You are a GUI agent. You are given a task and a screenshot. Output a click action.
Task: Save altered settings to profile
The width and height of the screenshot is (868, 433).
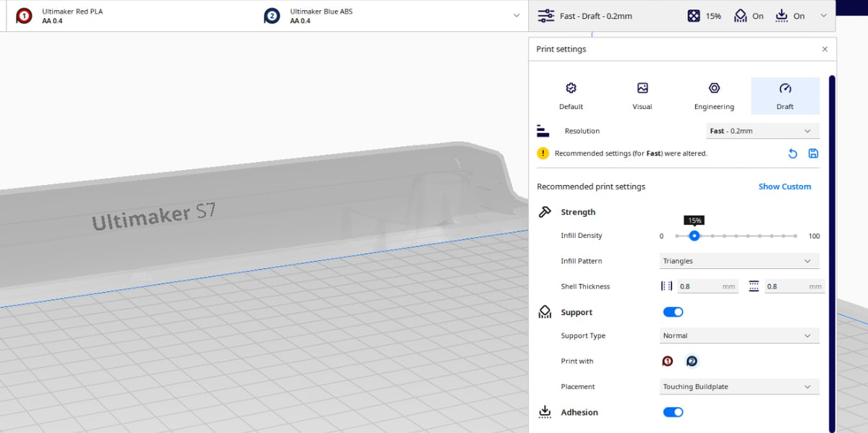coord(813,153)
